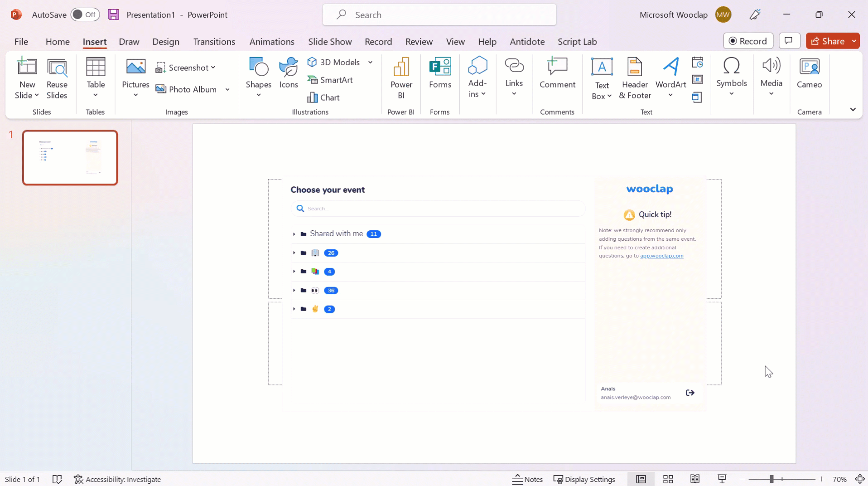Open Forms add-in
Image resolution: width=868 pixels, height=486 pixels.
[x=440, y=73]
